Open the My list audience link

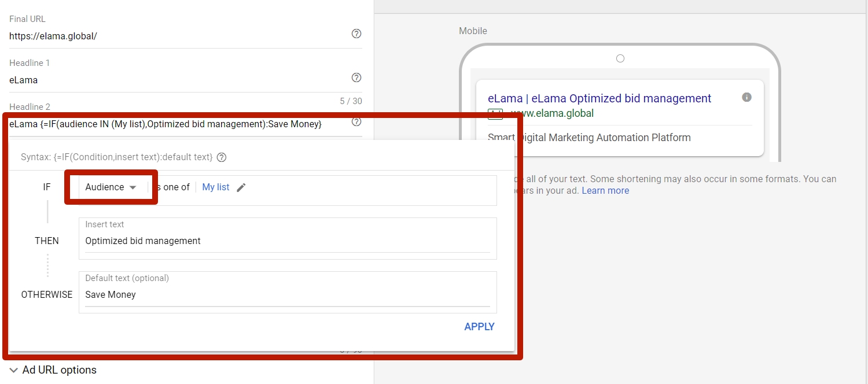coord(216,187)
